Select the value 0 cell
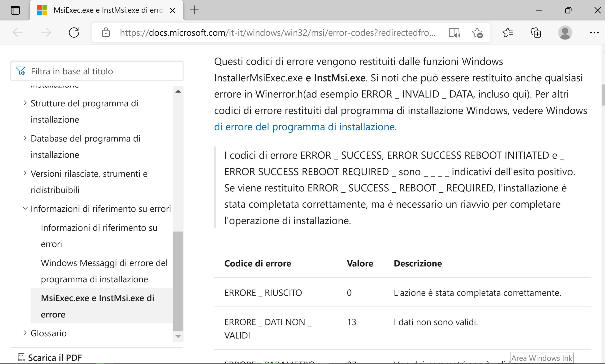605x364 pixels. (349, 293)
